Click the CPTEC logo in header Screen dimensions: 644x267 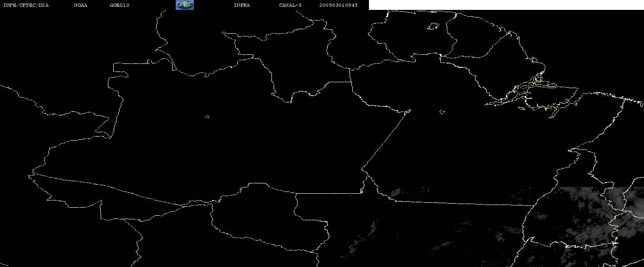click(185, 4)
